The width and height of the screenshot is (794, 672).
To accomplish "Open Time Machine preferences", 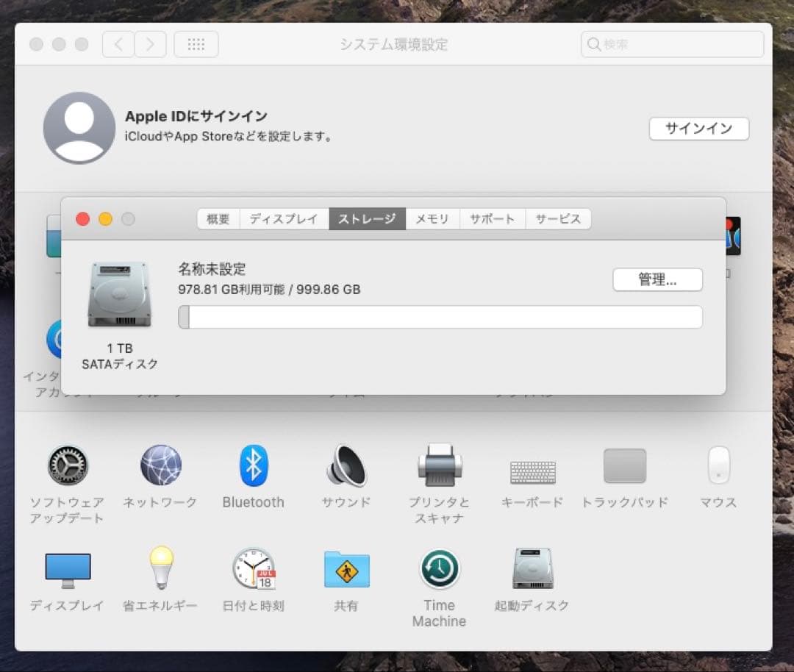I will point(438,570).
